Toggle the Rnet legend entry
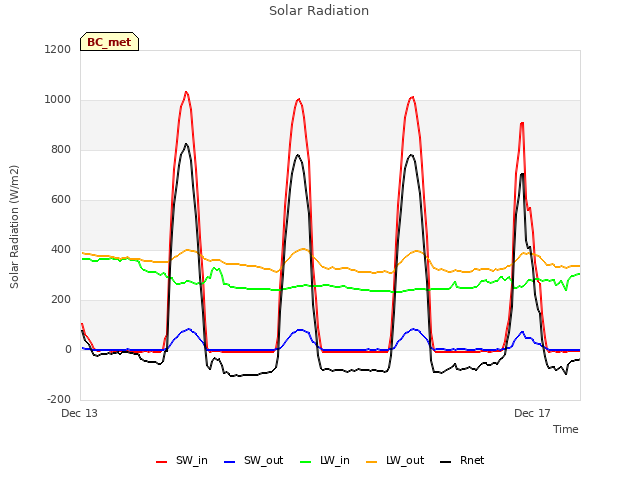The height and width of the screenshot is (480, 640). pos(462,460)
